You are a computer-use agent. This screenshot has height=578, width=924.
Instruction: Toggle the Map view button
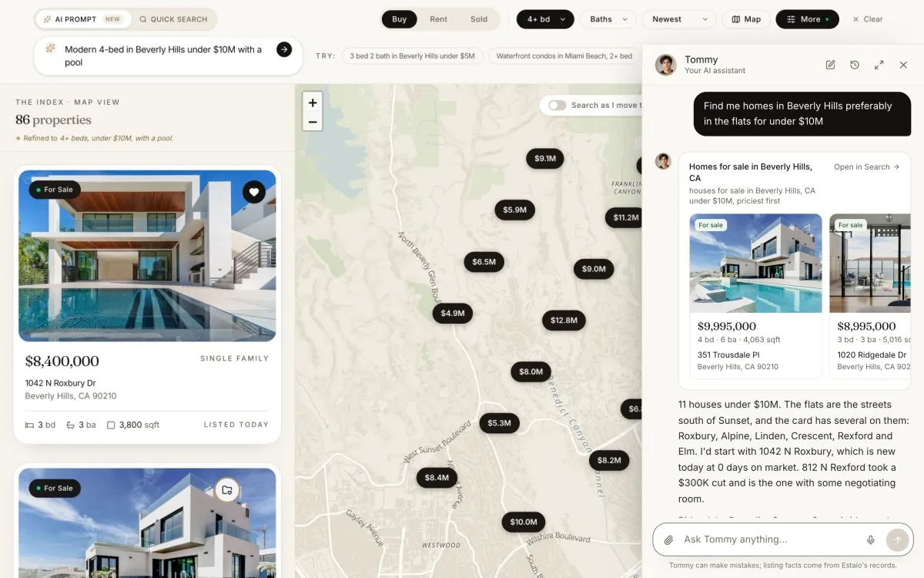click(x=746, y=19)
